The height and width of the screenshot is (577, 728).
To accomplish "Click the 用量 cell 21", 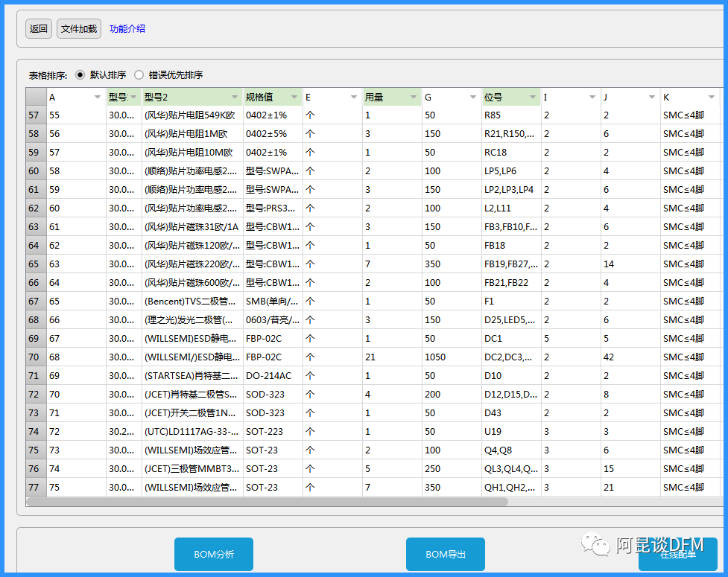I will (393, 357).
